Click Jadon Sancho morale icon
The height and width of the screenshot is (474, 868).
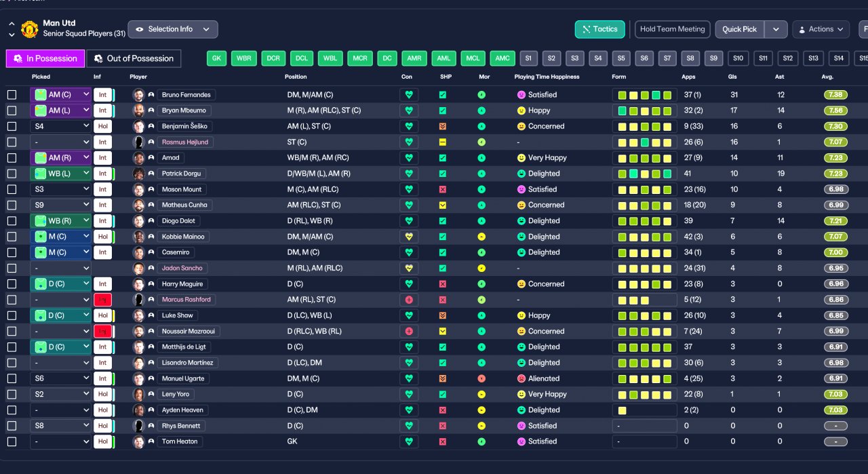tap(481, 268)
